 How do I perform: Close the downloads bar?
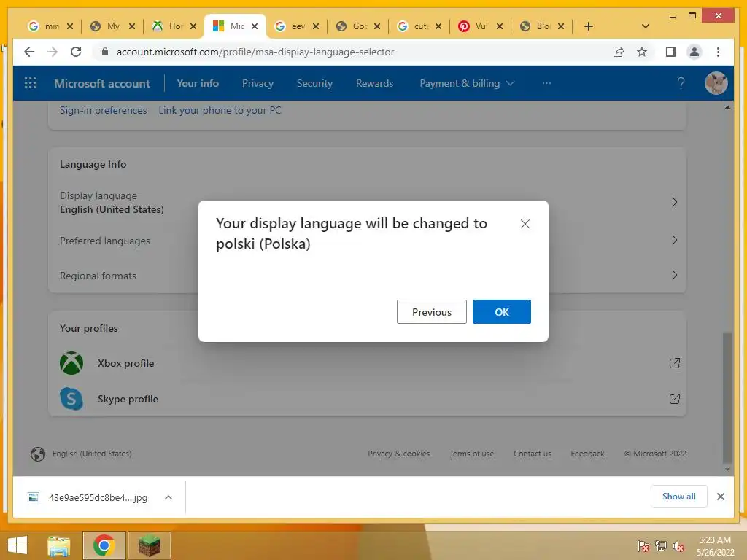tap(720, 497)
